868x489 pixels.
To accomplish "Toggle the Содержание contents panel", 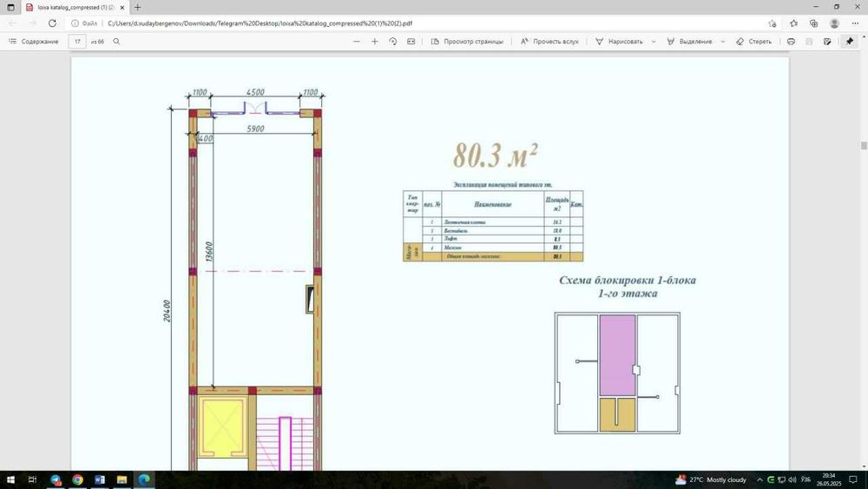I will coord(33,42).
